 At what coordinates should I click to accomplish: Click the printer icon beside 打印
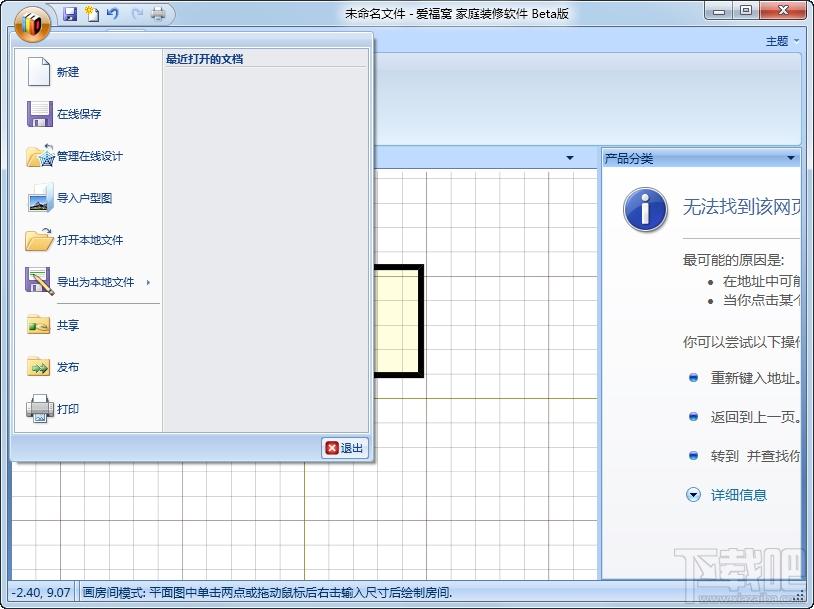click(39, 409)
